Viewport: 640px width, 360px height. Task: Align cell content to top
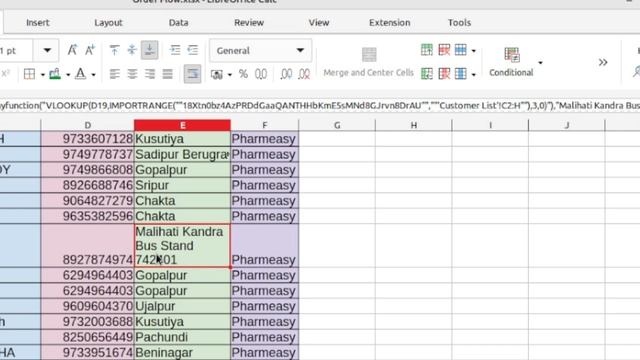click(114, 50)
